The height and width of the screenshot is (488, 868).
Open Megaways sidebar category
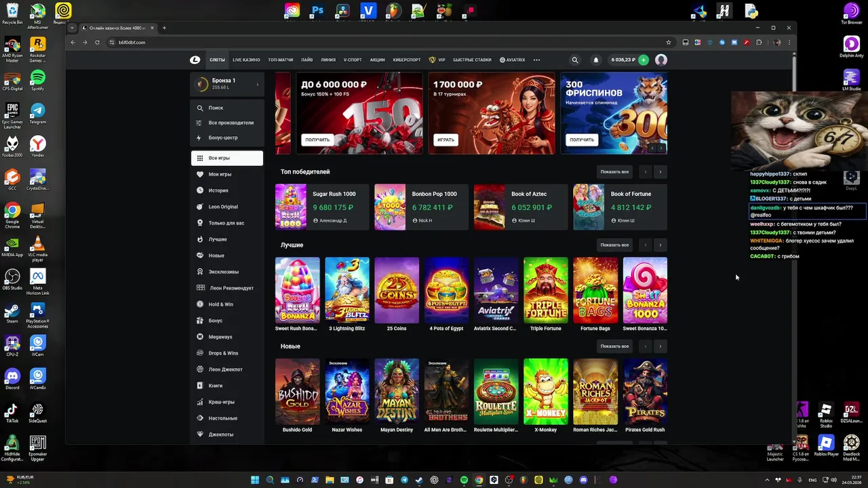(x=227, y=337)
